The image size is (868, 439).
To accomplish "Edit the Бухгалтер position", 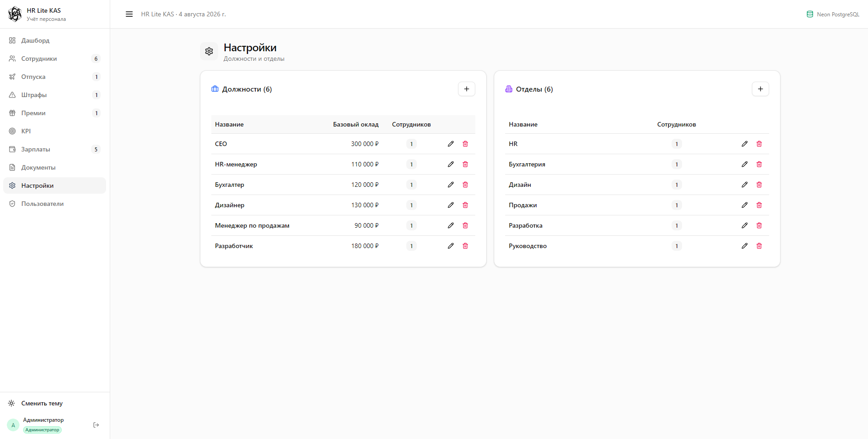I will point(451,185).
